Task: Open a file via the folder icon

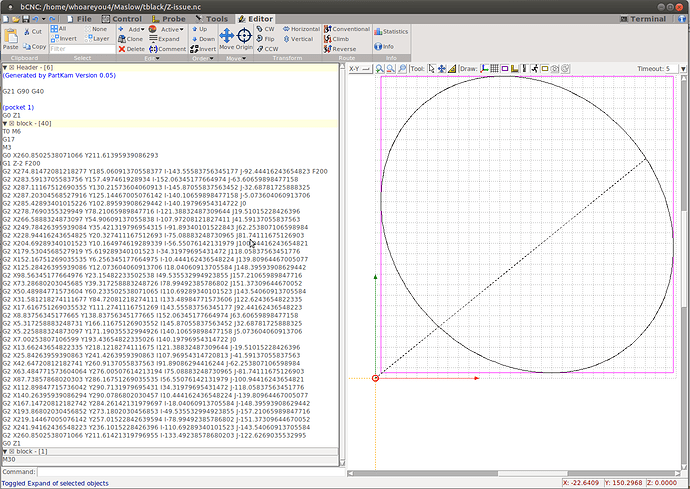Action: pos(16,19)
